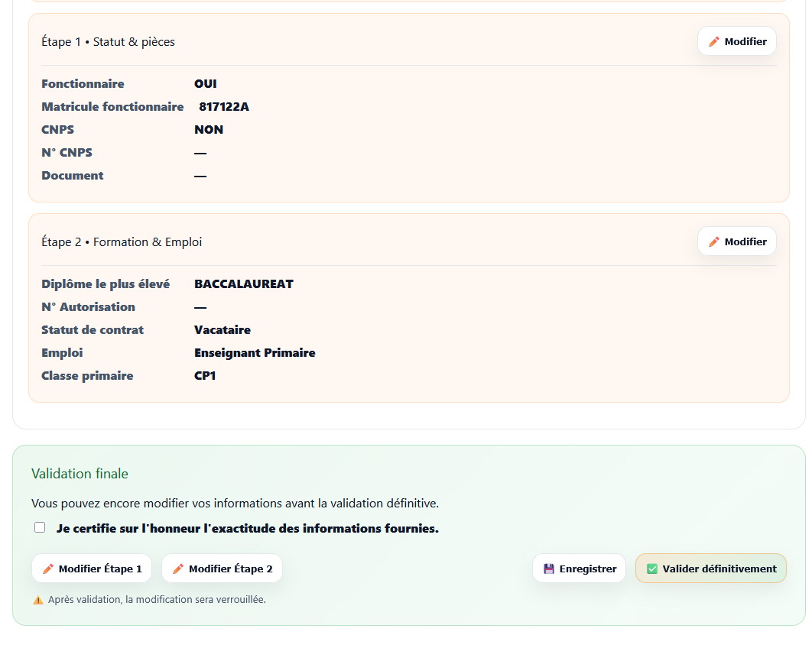The height and width of the screenshot is (648, 812).
Task: Click the pencil icon in Étape 1 Modifier button
Action: point(714,42)
